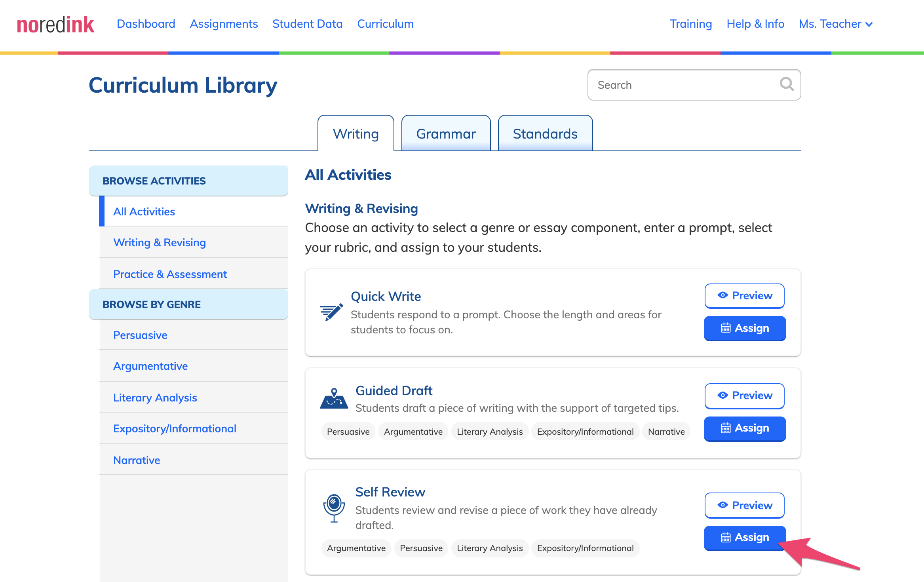Click the Persuasive tag under Guided Draft
924x582 pixels.
point(348,432)
